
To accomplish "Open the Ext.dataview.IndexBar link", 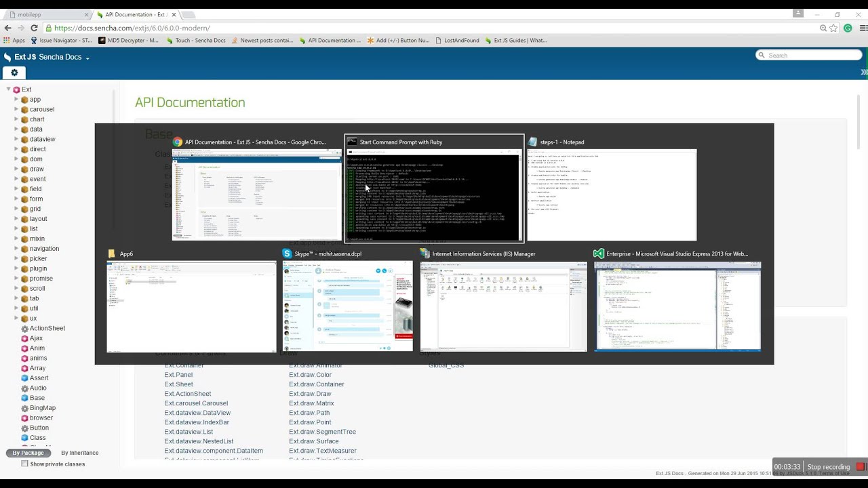I will 197,422.
